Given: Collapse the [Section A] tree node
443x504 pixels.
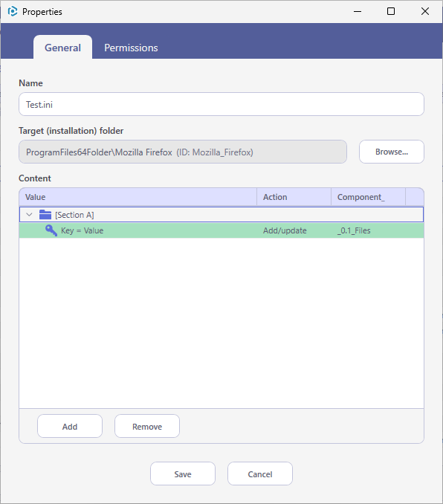Looking at the screenshot, I should [29, 214].
